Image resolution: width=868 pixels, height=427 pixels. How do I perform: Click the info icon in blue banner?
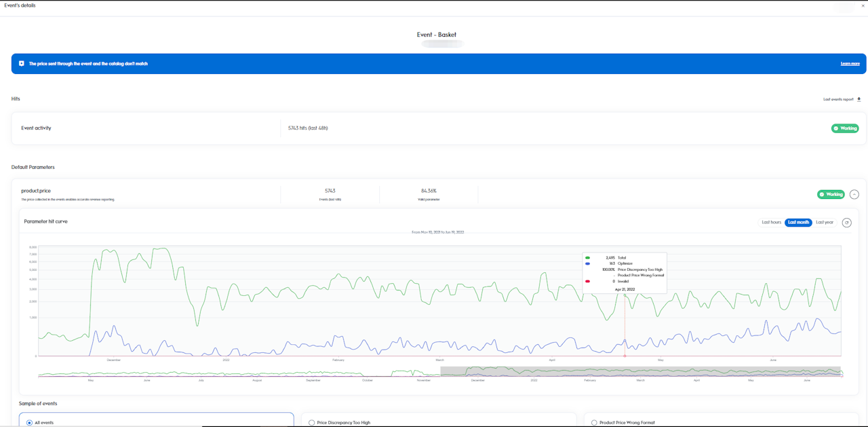(x=22, y=64)
